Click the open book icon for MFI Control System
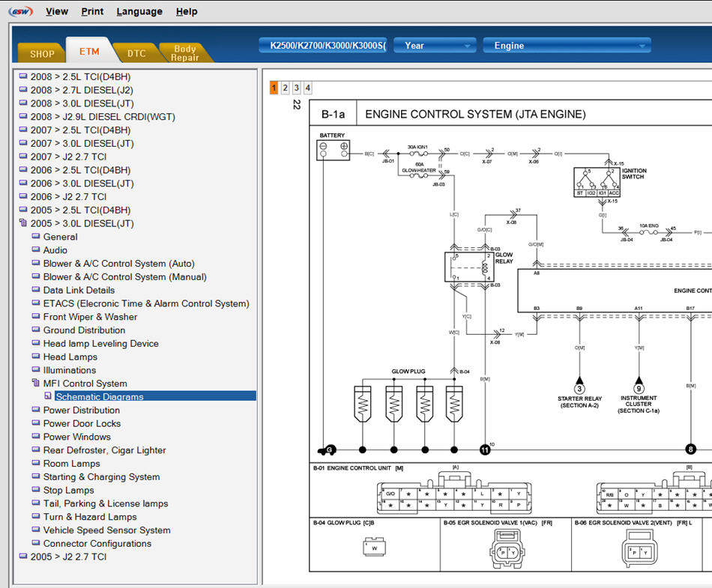This screenshot has width=712, height=588. point(36,384)
